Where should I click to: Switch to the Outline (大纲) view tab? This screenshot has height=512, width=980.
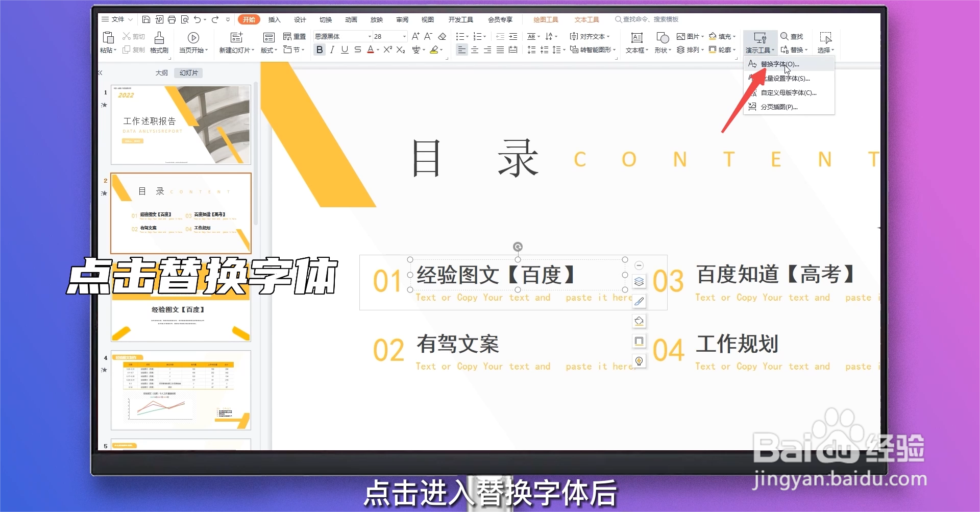(162, 73)
